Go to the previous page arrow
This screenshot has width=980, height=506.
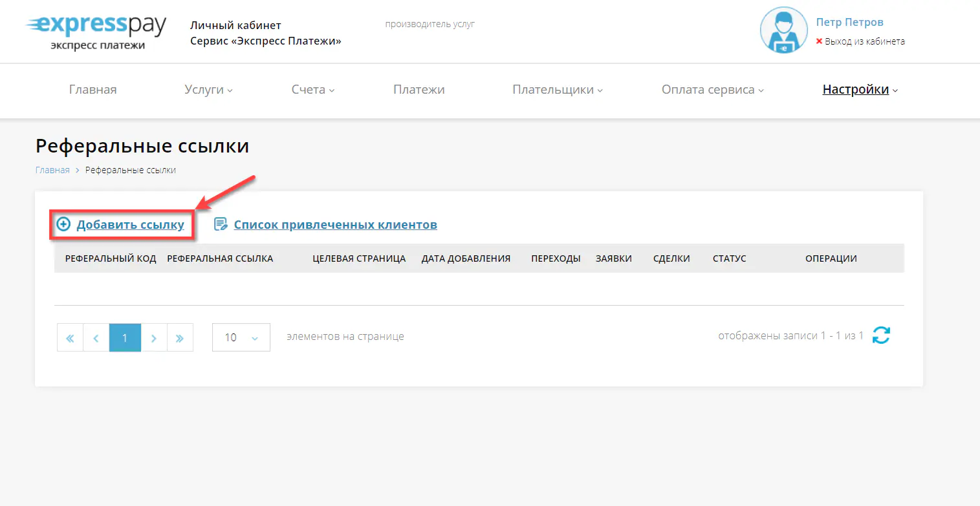click(96, 337)
